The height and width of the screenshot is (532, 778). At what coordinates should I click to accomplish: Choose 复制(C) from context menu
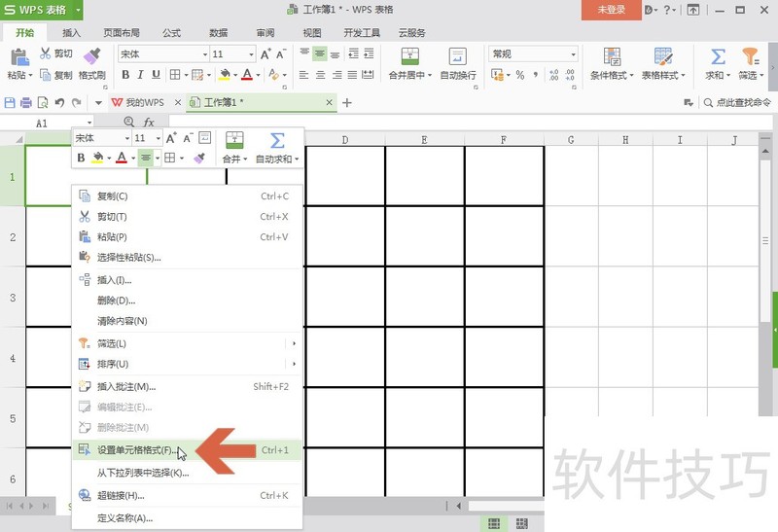187,196
